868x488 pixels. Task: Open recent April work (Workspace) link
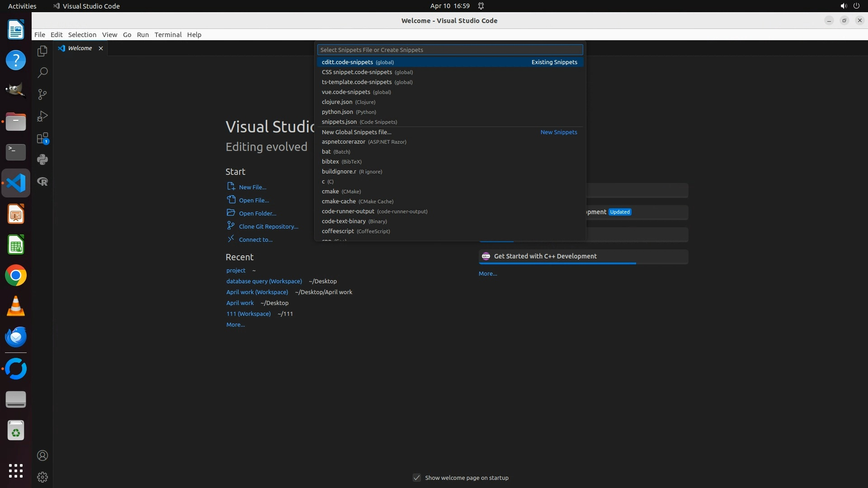coord(257,292)
